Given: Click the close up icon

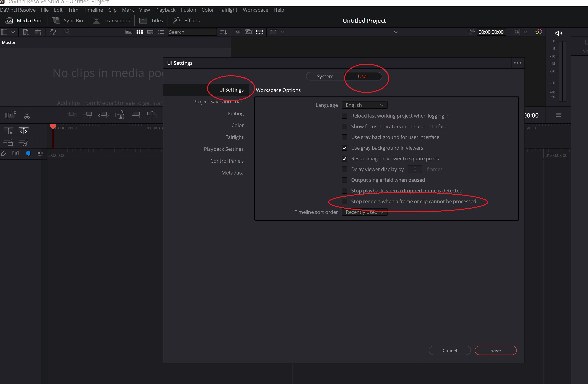Looking at the screenshot, I should (x=120, y=115).
